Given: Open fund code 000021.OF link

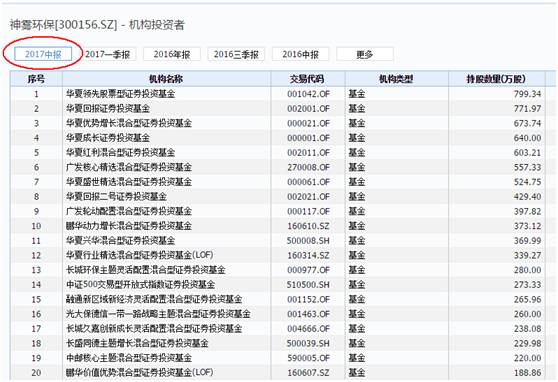Looking at the screenshot, I should click(x=308, y=123).
